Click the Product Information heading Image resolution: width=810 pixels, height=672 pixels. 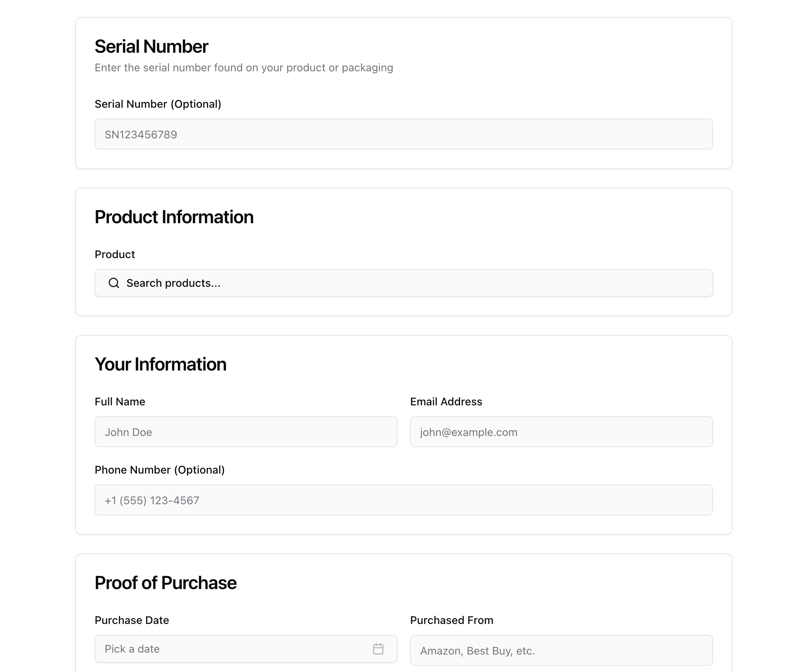[x=174, y=217]
